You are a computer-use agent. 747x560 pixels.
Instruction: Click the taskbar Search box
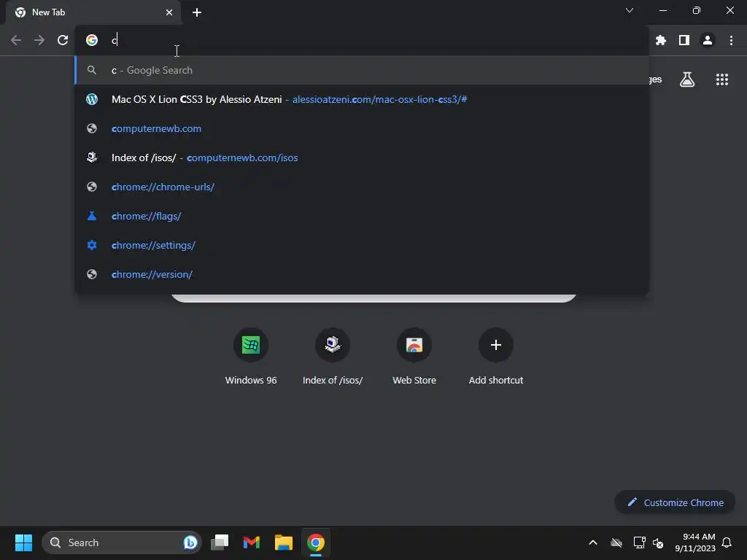(x=122, y=542)
